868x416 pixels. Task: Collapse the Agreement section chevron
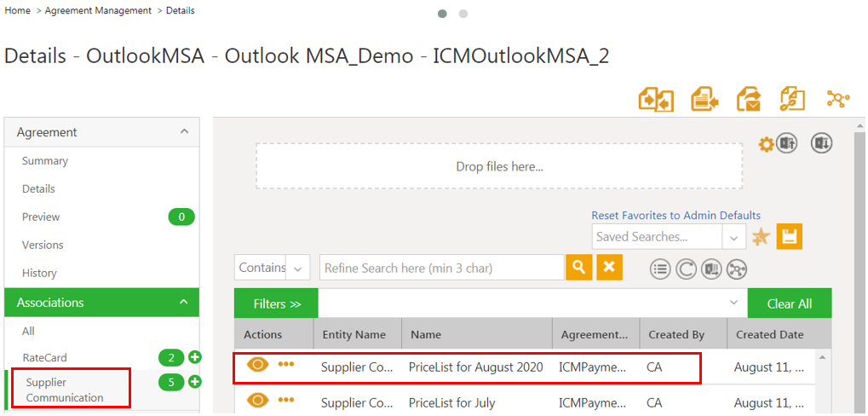[184, 132]
